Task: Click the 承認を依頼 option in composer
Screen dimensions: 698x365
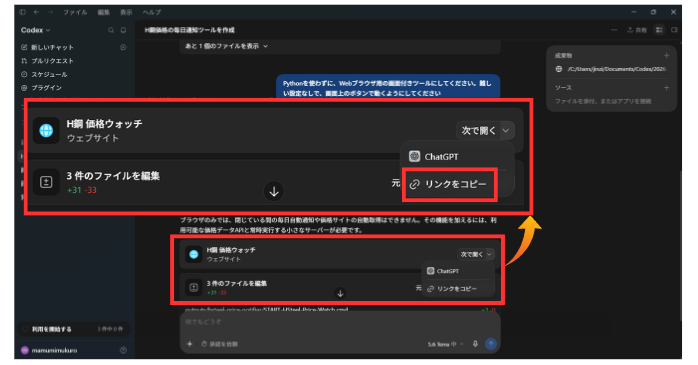Action: point(220,344)
